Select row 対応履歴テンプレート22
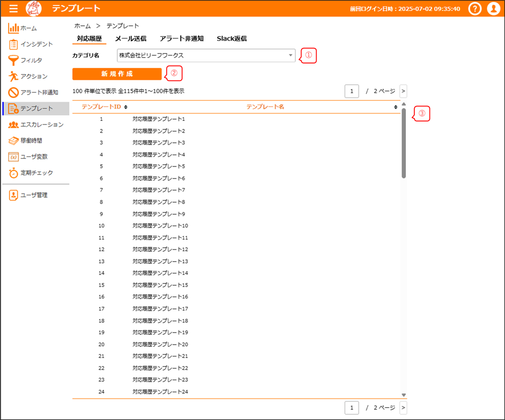 (236, 368)
